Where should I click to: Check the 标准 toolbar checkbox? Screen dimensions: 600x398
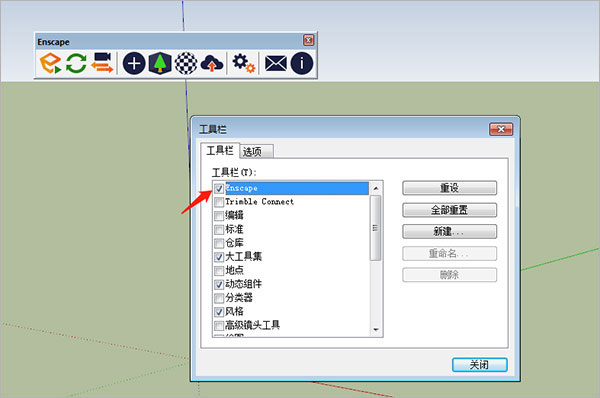[219, 229]
